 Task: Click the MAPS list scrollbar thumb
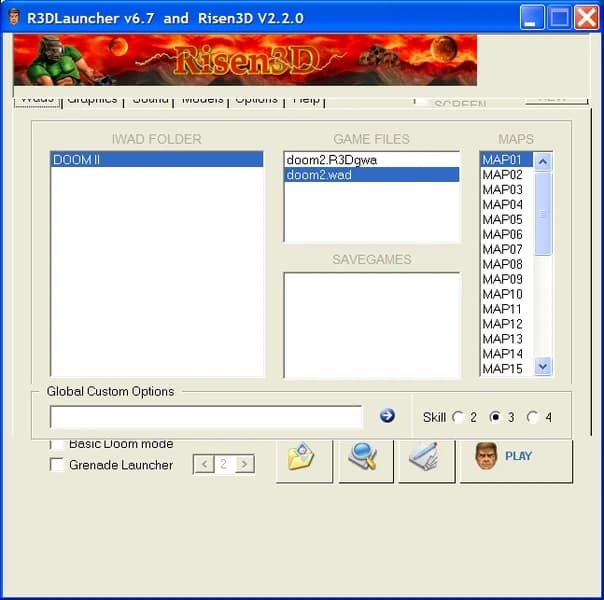543,214
